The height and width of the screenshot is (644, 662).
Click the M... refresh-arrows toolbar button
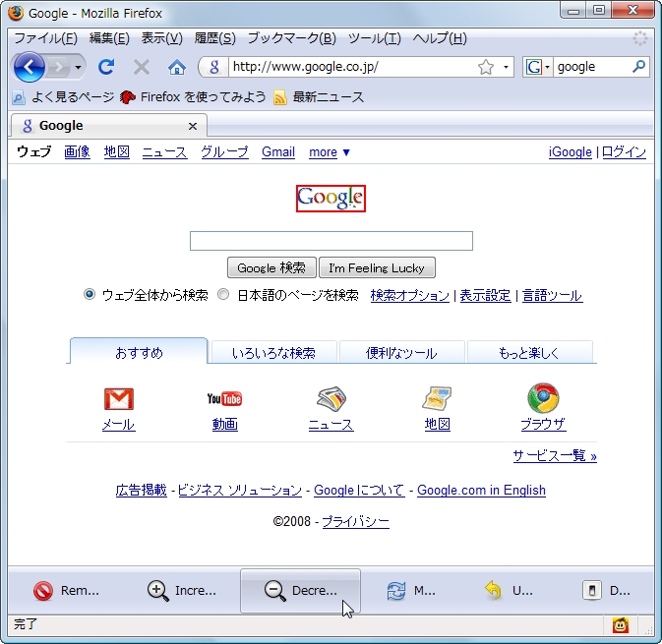(411, 591)
